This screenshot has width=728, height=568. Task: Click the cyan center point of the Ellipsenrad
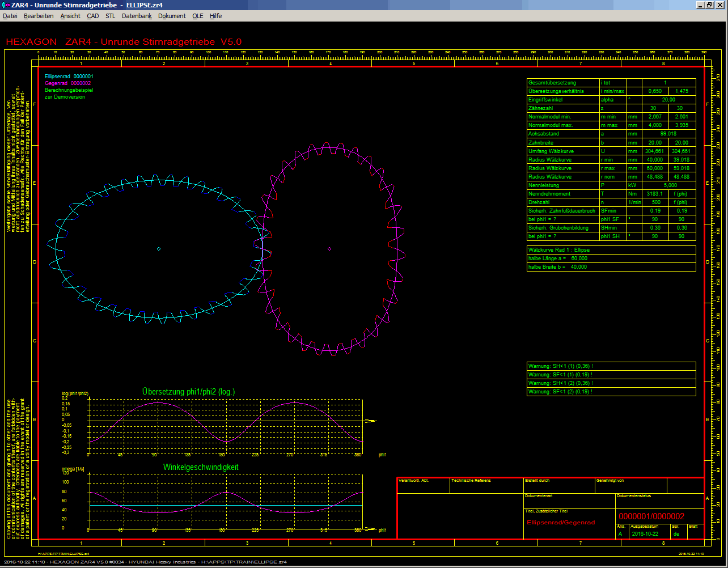click(159, 249)
